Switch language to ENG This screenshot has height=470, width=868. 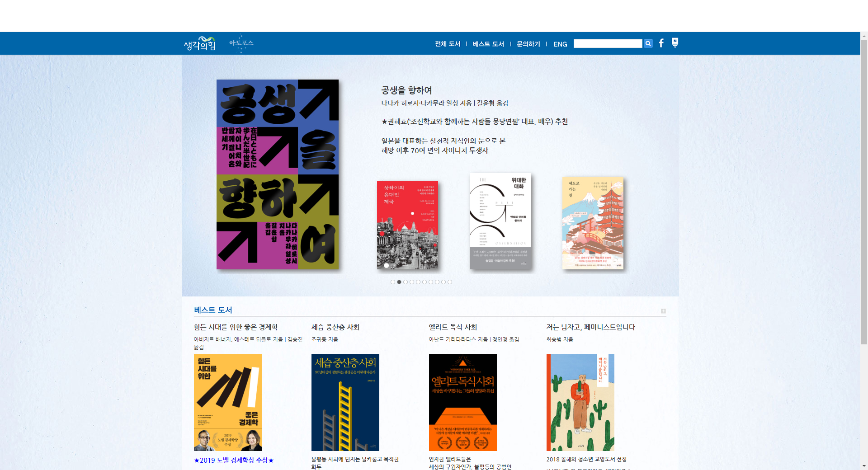click(560, 44)
